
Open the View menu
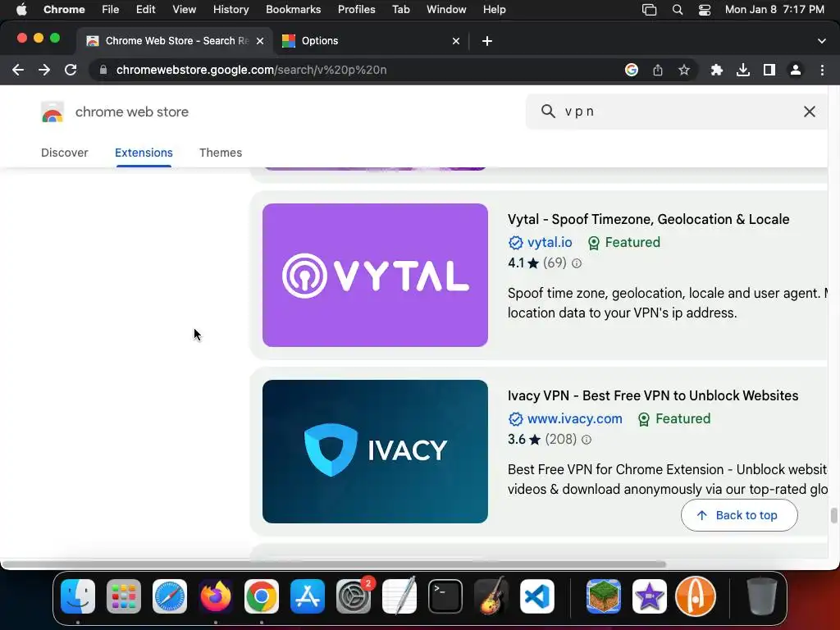tap(185, 10)
